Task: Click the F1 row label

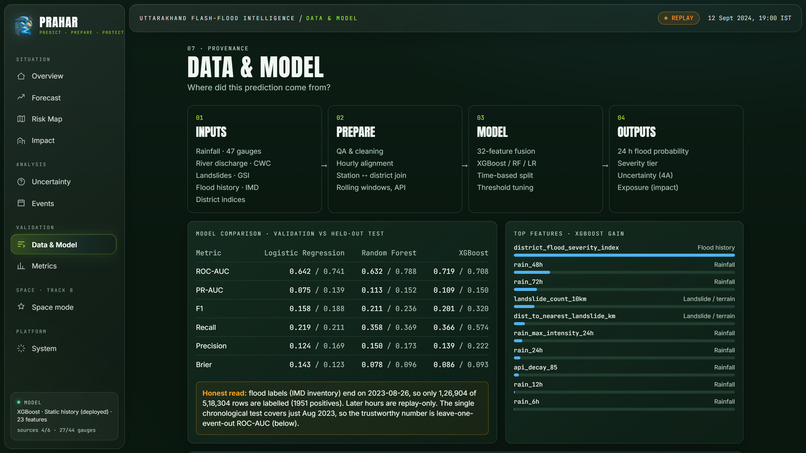Action: 199,309
